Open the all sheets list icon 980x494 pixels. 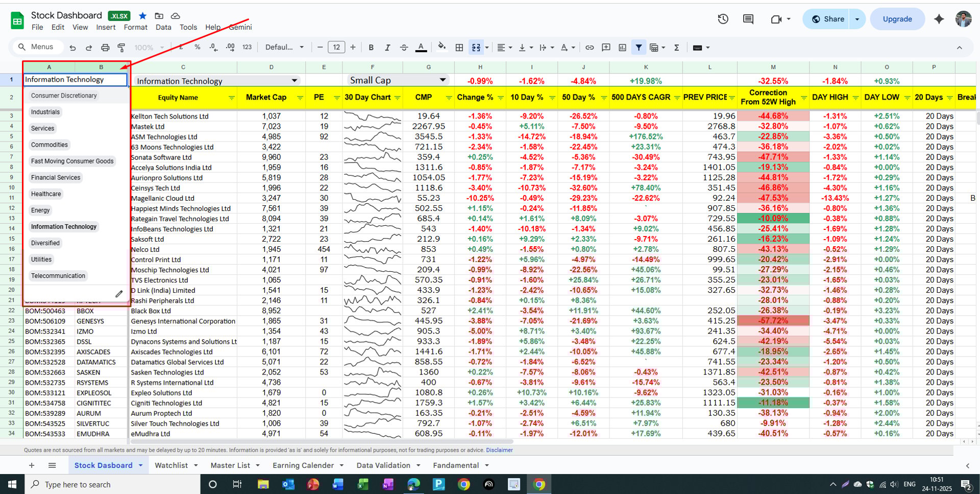click(x=52, y=465)
